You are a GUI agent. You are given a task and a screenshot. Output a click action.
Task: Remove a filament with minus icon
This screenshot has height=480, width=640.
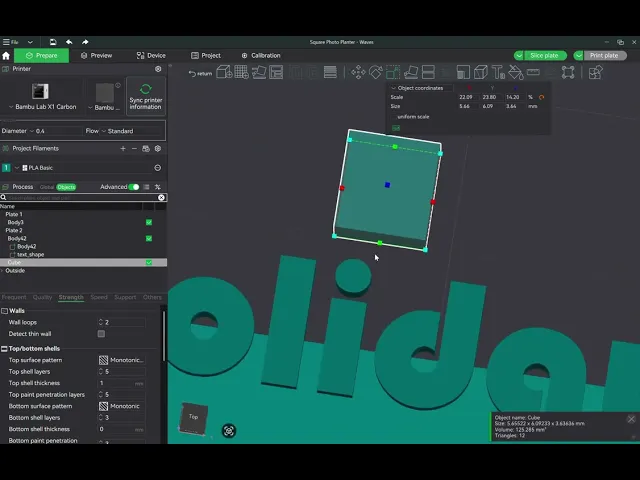click(134, 149)
